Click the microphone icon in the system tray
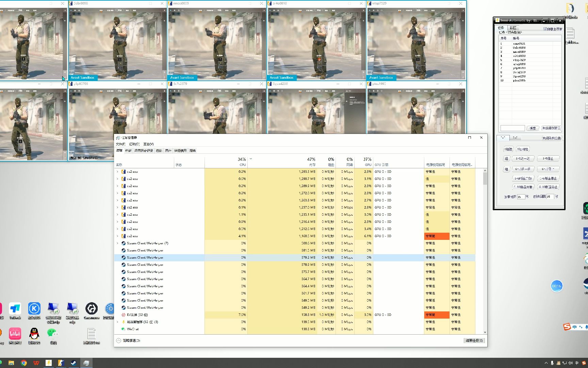Screen dimensions: 588x368 (x=552, y=363)
